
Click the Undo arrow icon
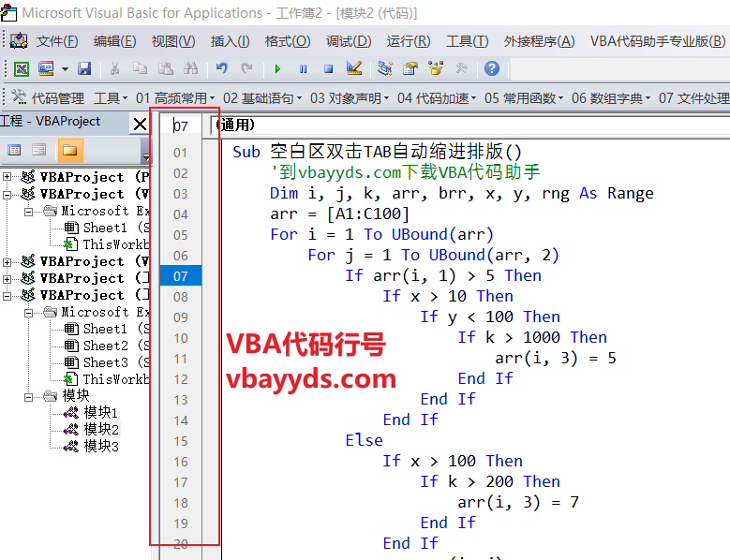coord(221,69)
